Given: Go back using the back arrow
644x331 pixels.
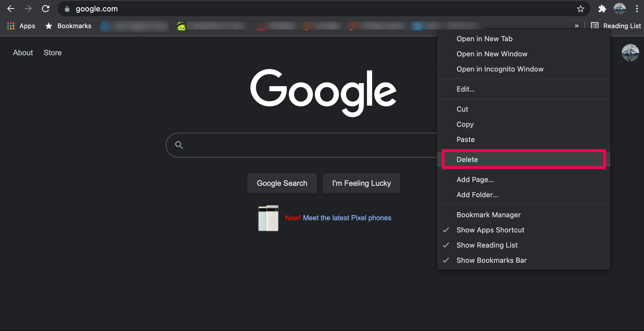Looking at the screenshot, I should (11, 9).
